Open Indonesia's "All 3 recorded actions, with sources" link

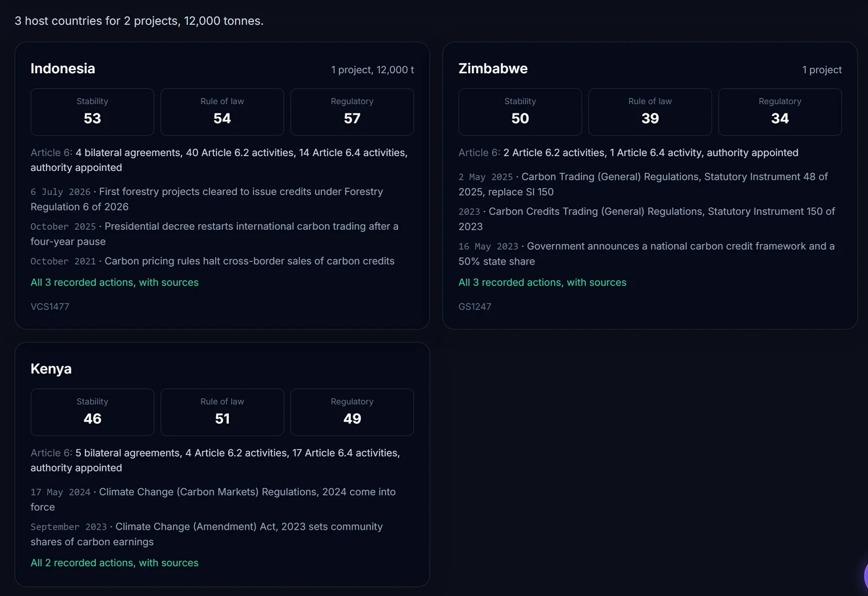pyautogui.click(x=115, y=283)
